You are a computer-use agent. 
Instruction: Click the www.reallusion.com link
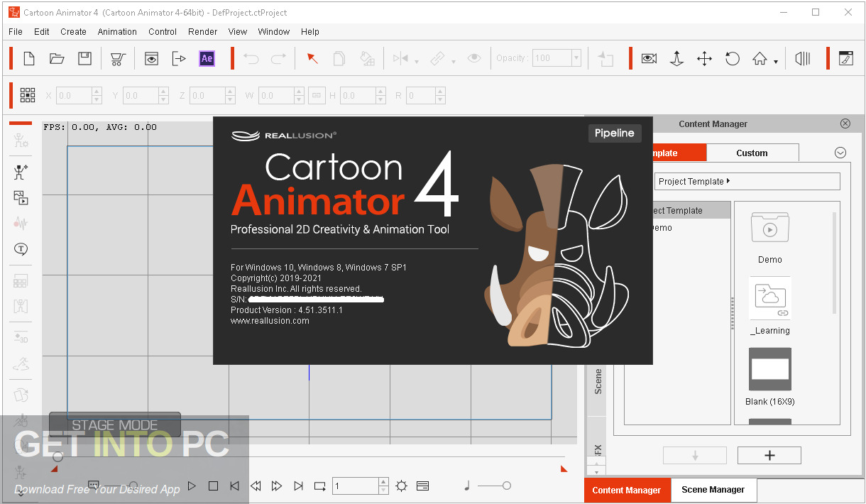tap(270, 321)
